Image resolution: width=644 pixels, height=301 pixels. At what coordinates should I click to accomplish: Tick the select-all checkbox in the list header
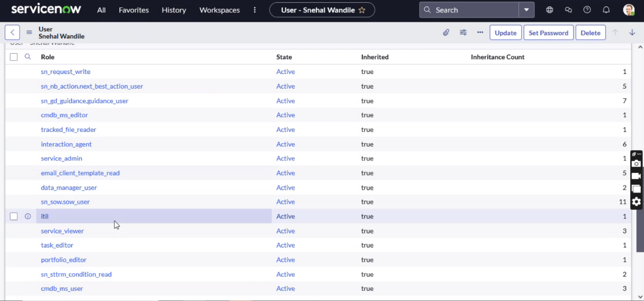(x=14, y=57)
